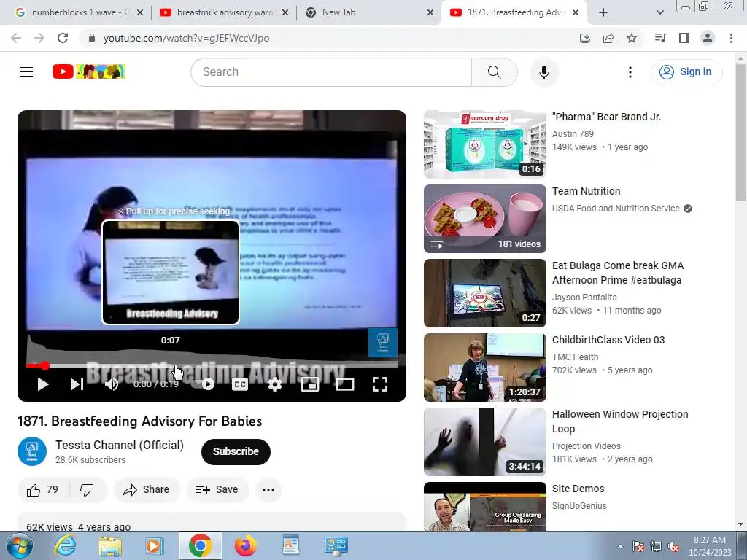Open the Tessta Channel avatar
The height and width of the screenshot is (560, 747).
coord(32,451)
